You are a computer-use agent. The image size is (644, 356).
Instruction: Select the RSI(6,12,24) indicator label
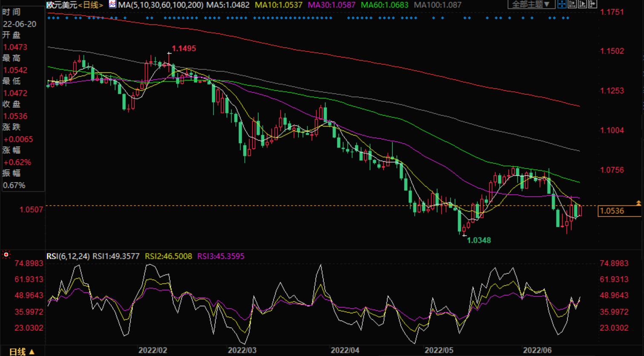(68, 256)
